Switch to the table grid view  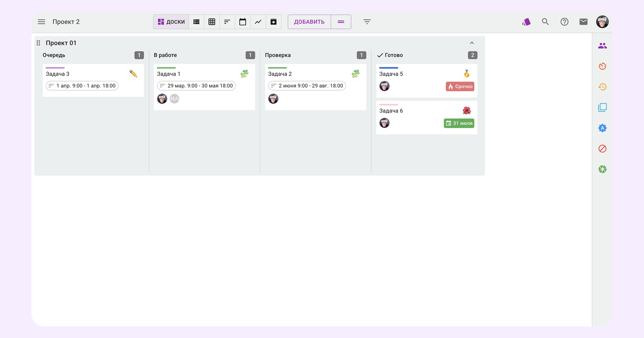click(x=212, y=22)
